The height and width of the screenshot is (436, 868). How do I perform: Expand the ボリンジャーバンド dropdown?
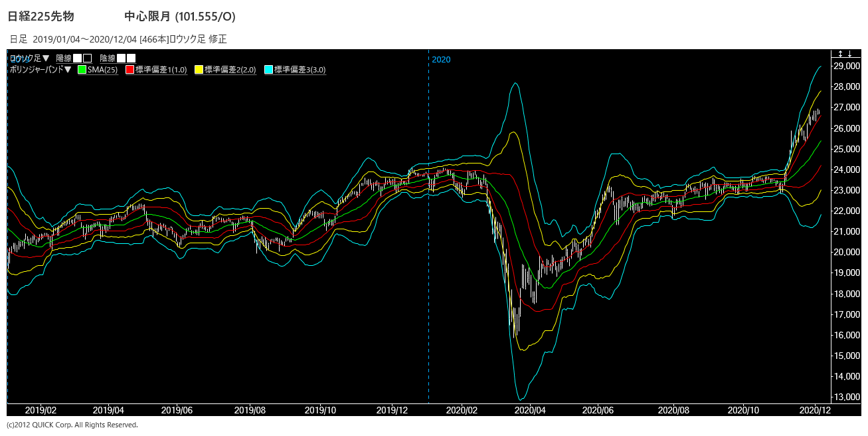(41, 69)
